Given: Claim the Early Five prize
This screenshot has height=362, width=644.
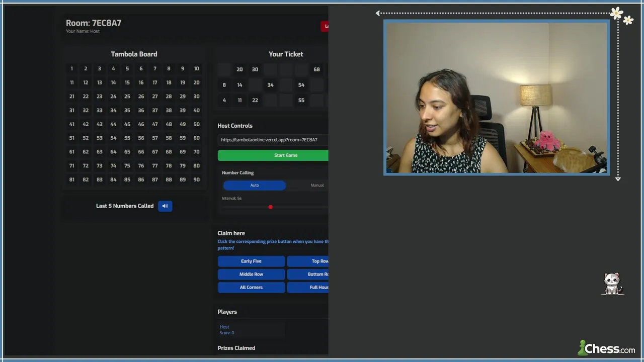Looking at the screenshot, I should pos(251,261).
